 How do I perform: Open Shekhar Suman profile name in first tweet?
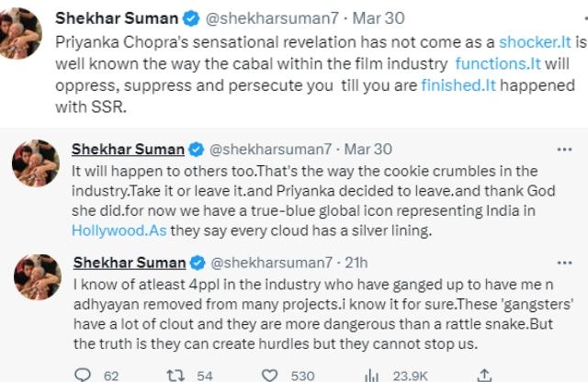click(x=132, y=17)
